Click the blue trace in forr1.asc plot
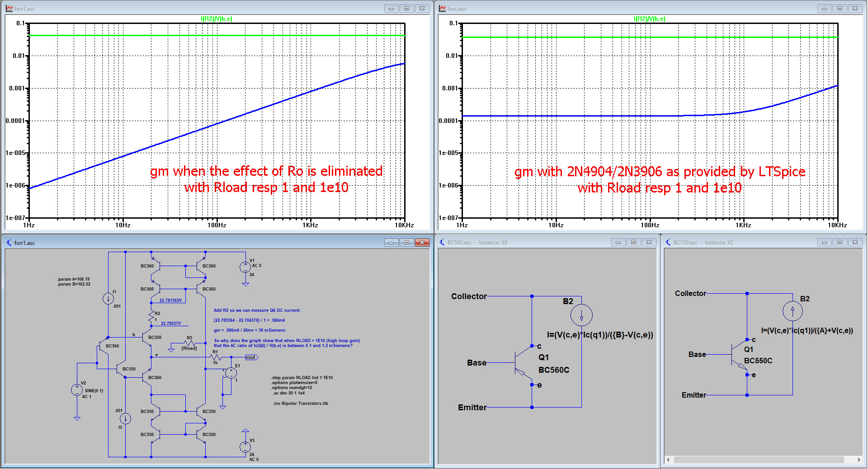This screenshot has height=469, width=868. [217, 123]
